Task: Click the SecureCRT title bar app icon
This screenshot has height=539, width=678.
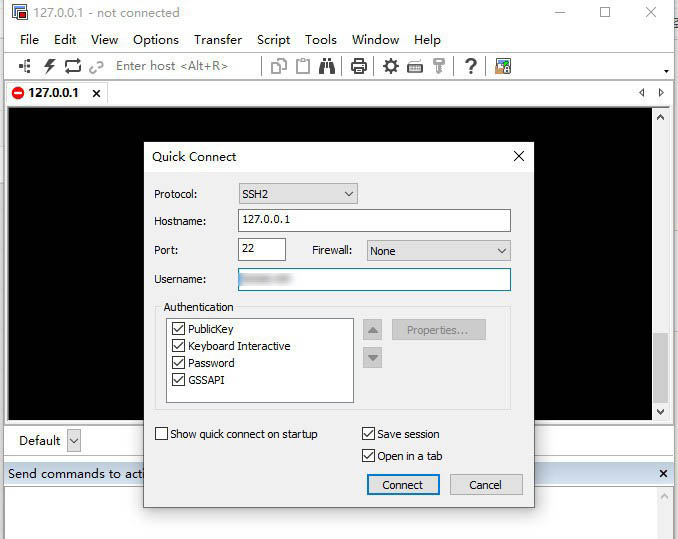Action: (19, 12)
